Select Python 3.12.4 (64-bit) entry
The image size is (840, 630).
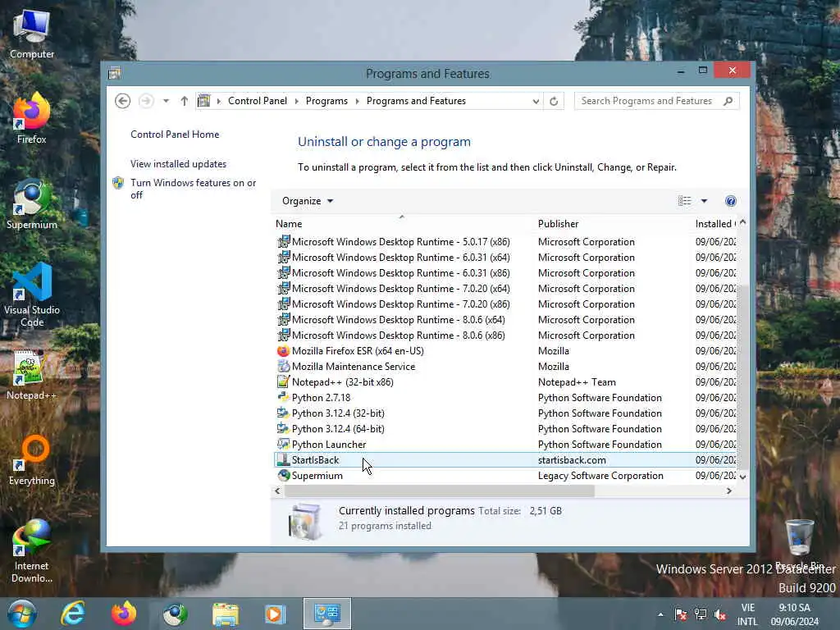pyautogui.click(x=505, y=429)
